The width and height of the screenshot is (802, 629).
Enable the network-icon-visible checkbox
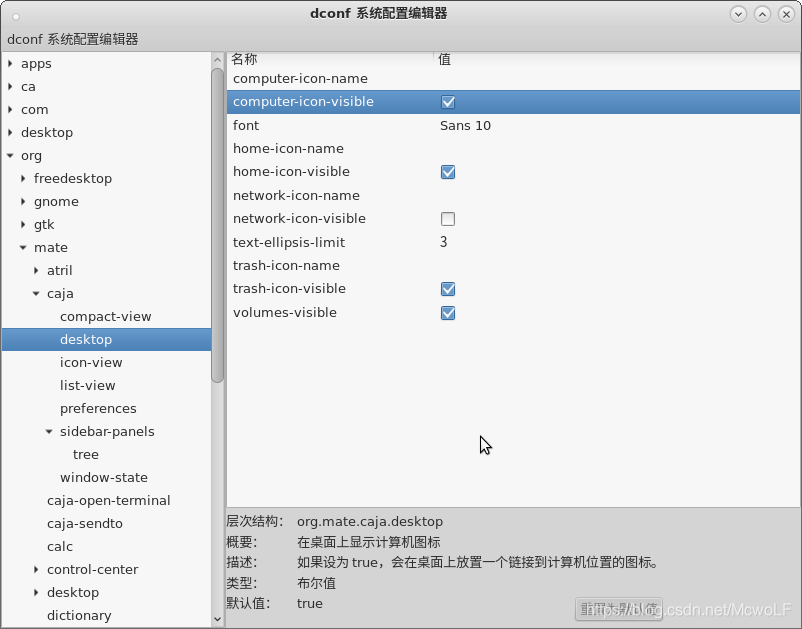pyautogui.click(x=448, y=219)
